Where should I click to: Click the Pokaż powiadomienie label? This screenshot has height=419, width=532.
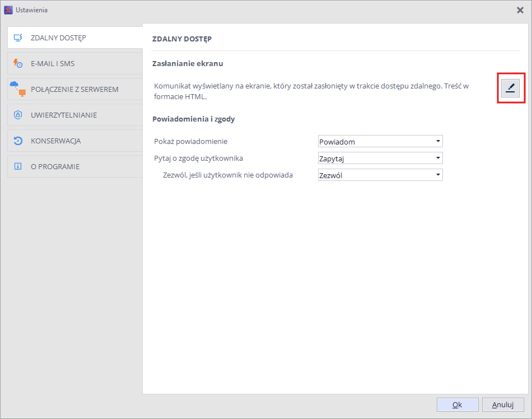190,142
